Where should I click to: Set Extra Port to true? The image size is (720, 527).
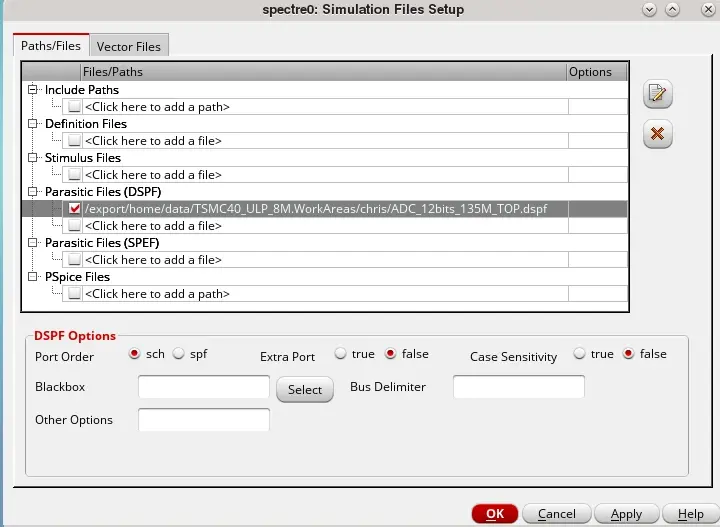point(340,353)
